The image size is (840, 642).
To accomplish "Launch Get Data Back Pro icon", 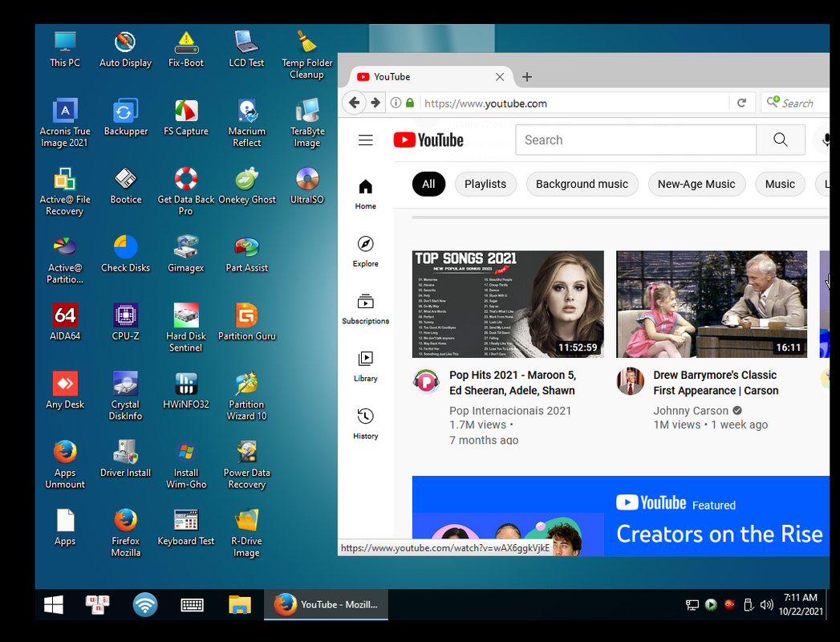I will click(x=186, y=191).
